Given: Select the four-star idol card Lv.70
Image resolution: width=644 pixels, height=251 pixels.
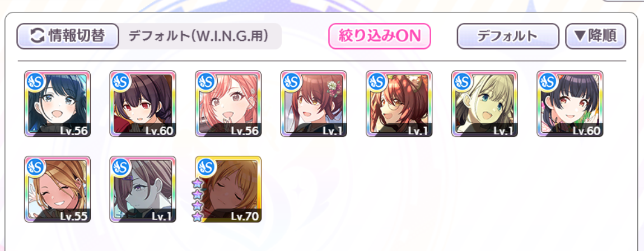Looking at the screenshot, I should coord(228,189).
